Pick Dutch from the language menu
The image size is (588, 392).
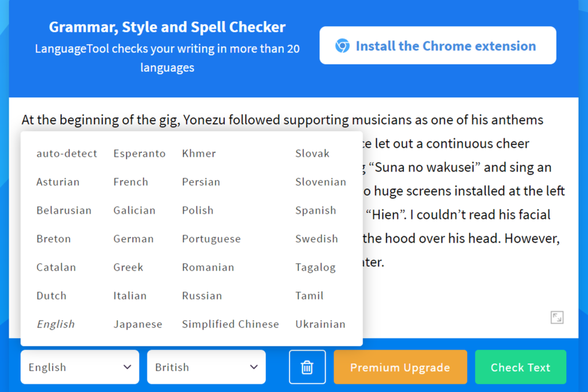click(51, 296)
